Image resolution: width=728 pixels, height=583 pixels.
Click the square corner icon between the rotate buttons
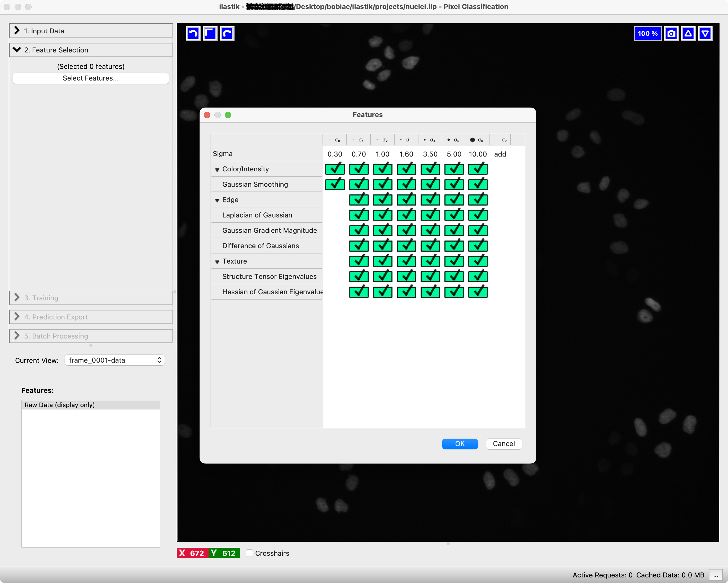pos(210,33)
